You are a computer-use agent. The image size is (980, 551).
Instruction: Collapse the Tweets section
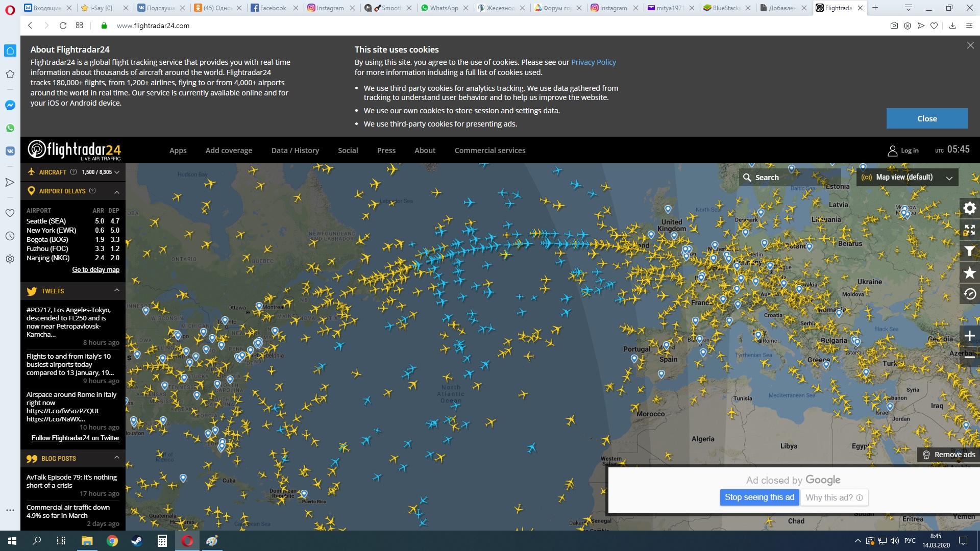pos(117,290)
